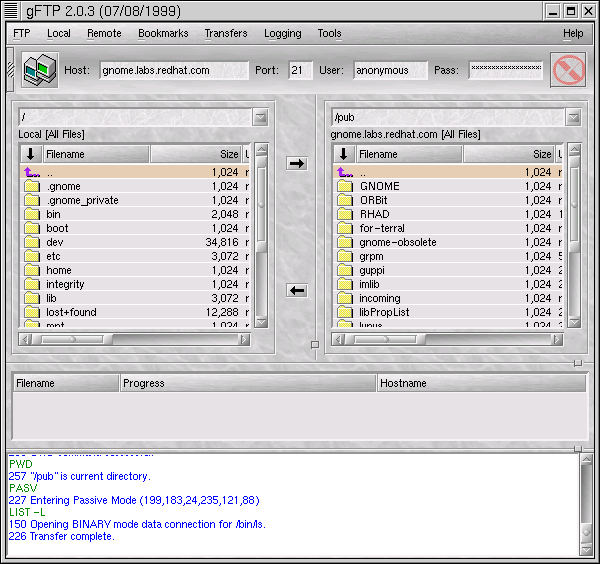
Task: Click the transfer queue Filename column header
Action: click(x=66, y=383)
